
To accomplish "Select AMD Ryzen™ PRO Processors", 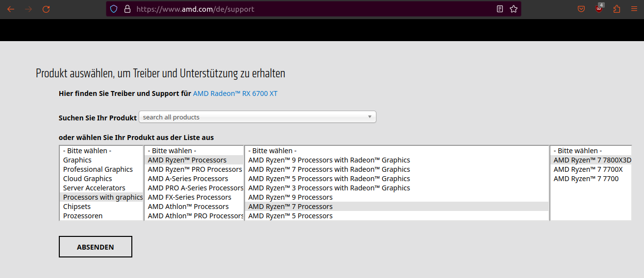I will (194, 169).
